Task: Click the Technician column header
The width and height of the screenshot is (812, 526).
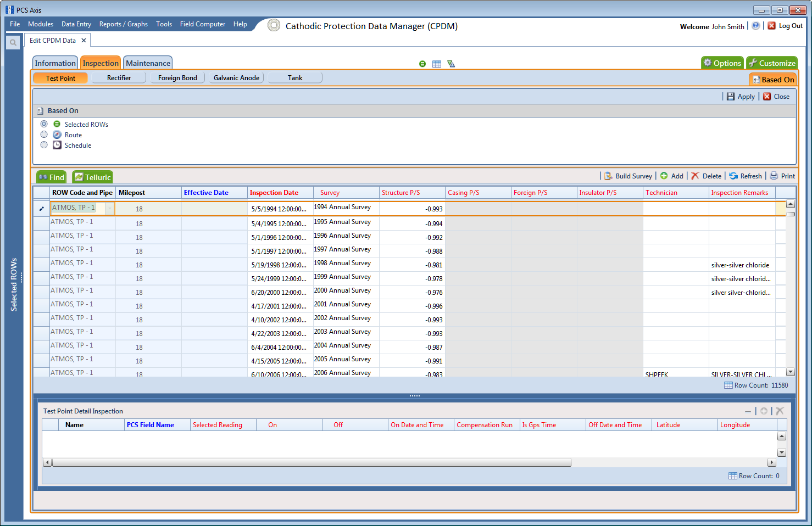Action: [x=676, y=193]
